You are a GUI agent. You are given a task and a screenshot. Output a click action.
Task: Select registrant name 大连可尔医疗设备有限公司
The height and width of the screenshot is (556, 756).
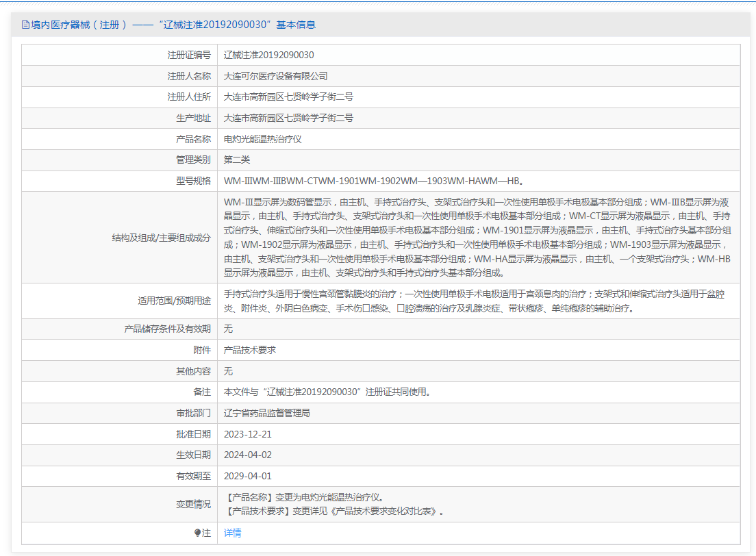(x=276, y=76)
